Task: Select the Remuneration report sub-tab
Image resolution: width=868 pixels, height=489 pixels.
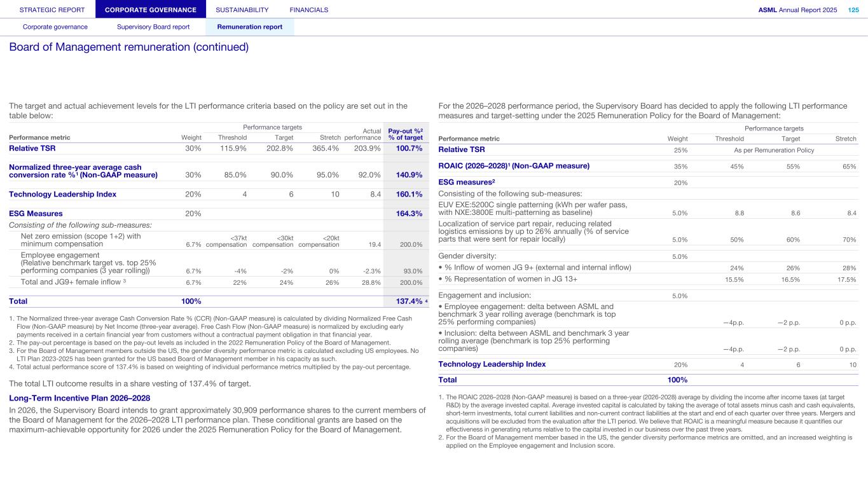Action: click(249, 27)
